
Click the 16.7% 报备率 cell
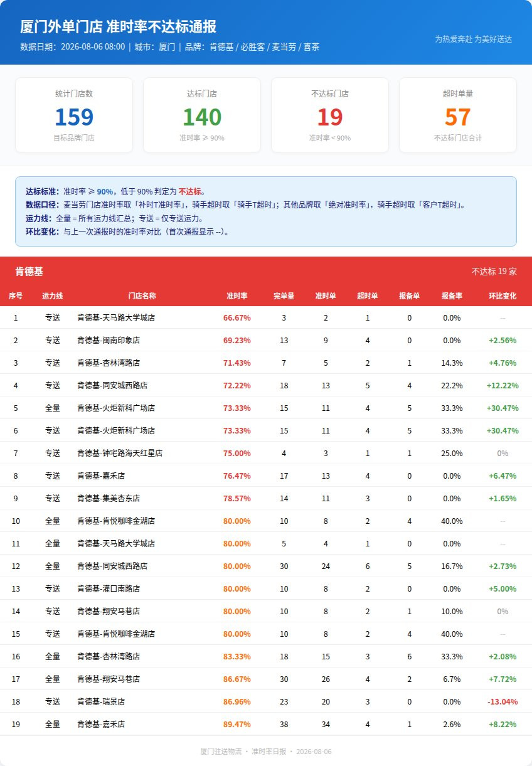(452, 566)
